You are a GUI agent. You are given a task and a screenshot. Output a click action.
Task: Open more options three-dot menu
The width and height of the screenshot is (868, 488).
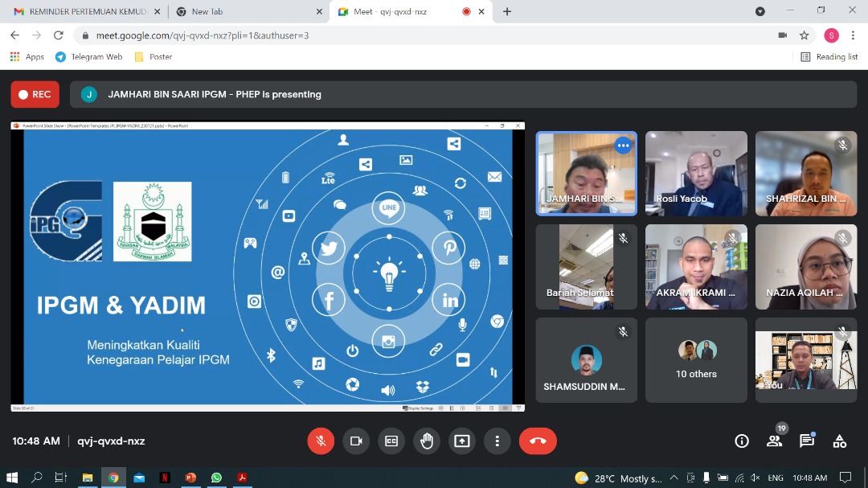497,441
